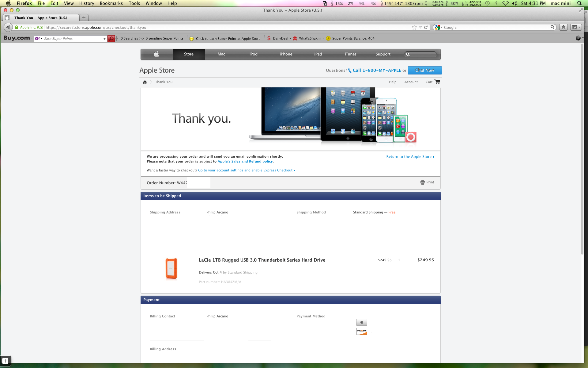Open the enable Express Checkout link
Image resolution: width=588 pixels, height=368 pixels.
coord(247,170)
